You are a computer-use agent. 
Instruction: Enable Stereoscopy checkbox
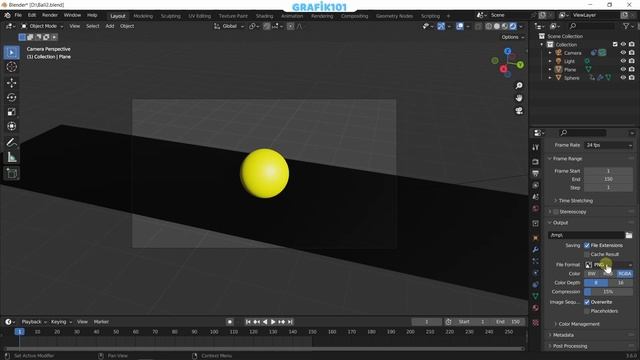tap(556, 212)
